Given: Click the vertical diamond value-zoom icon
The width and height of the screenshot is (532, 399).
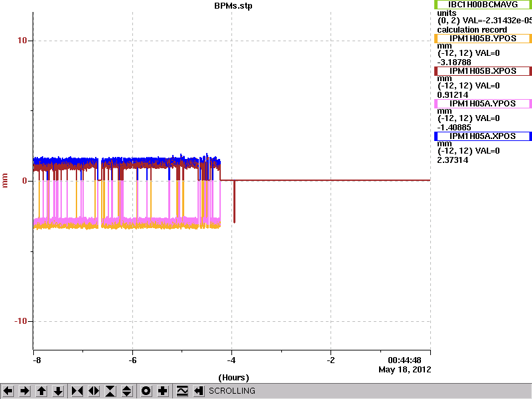Looking at the screenshot, I should click(x=126, y=391).
